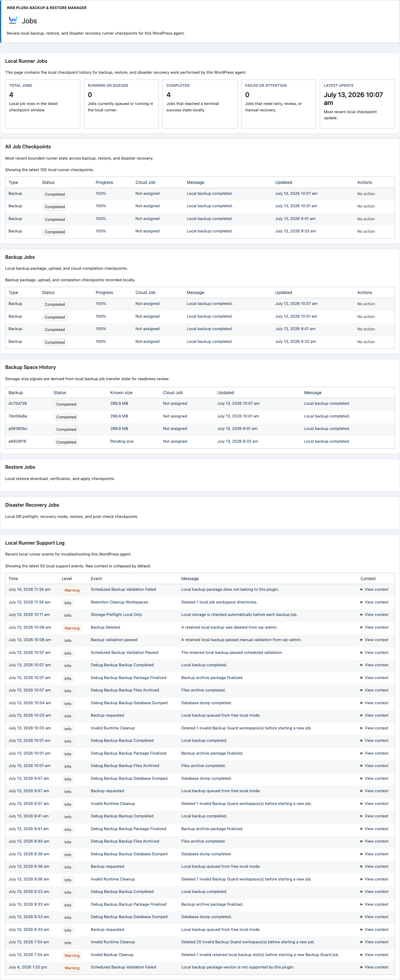The image size is (400, 980).
Task: Click the Restore Jobs section heading
Action: (x=20, y=467)
